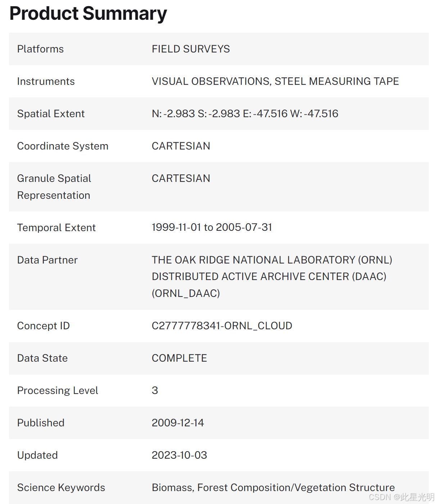Click the COMPLETE data state value
Screen dimensions: 436x504
(x=179, y=358)
